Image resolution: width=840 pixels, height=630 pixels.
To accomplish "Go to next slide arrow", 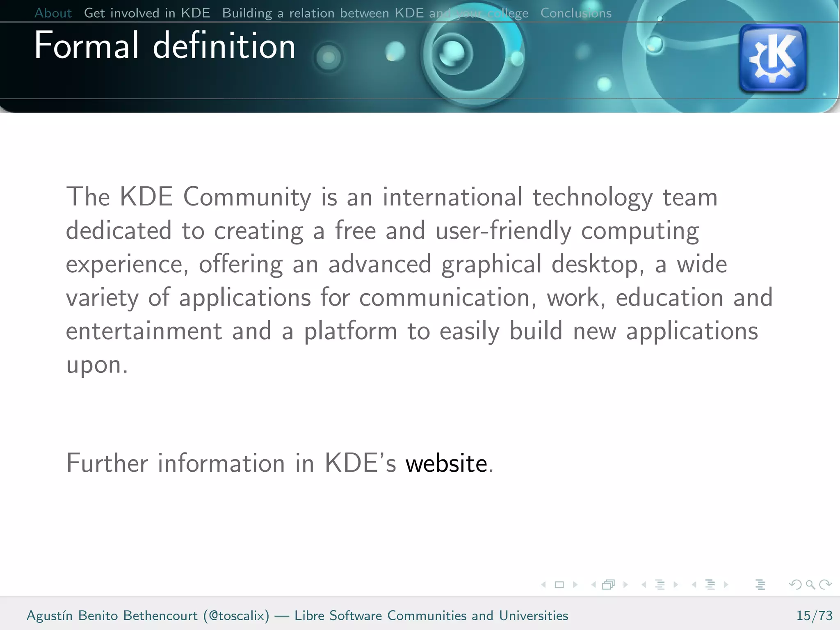I will pos(575,585).
